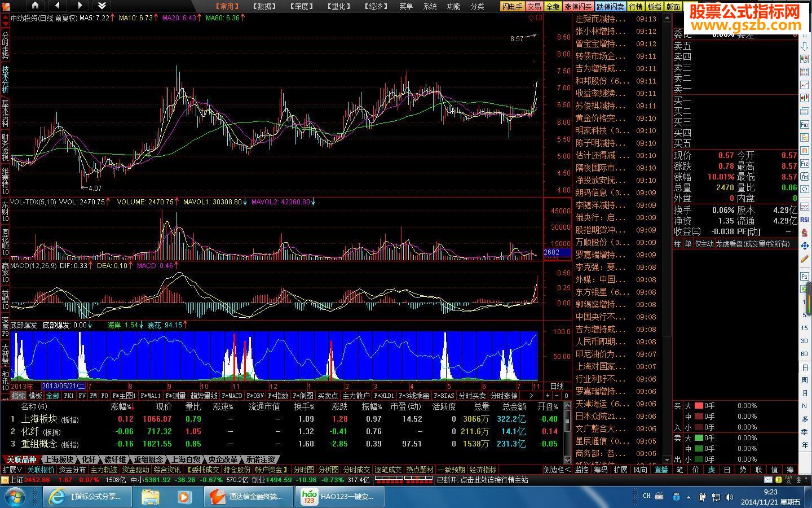Go back with the left arrow icon

pyautogui.click(x=58, y=6)
